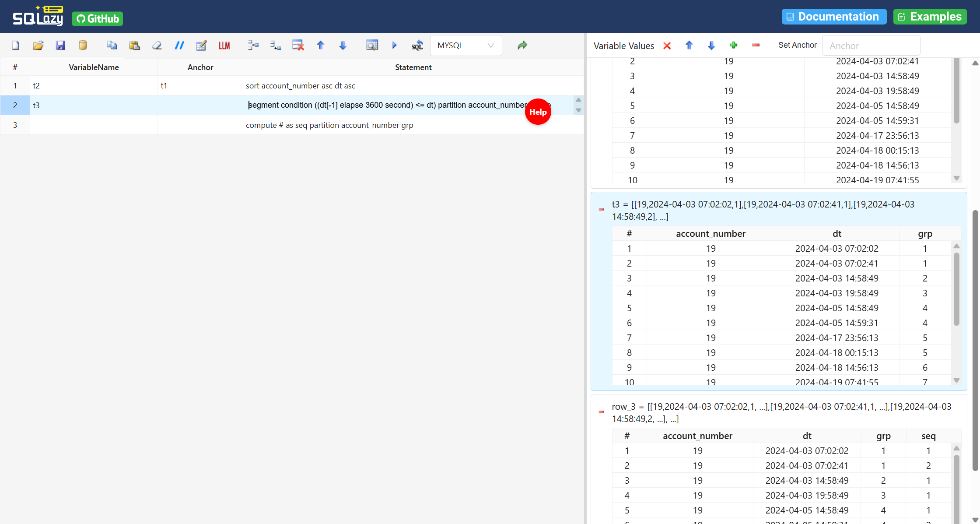The height and width of the screenshot is (524, 980).
Task: Open the GitHub link button
Action: [97, 18]
